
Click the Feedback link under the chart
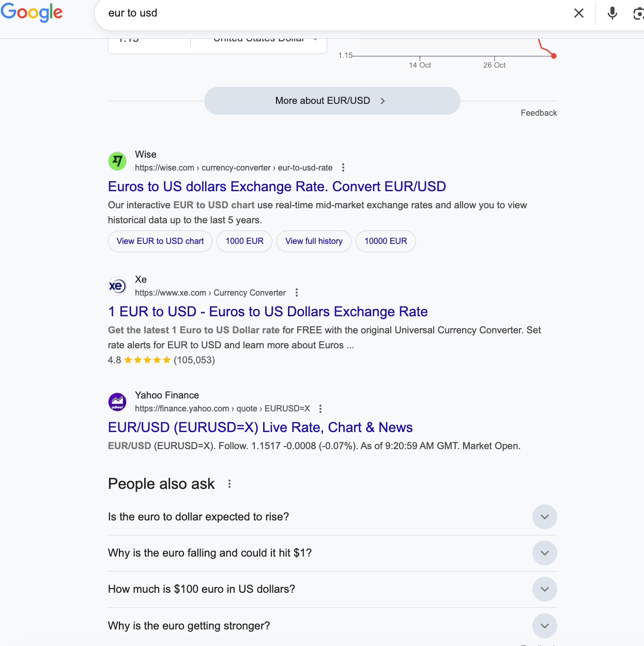click(539, 113)
